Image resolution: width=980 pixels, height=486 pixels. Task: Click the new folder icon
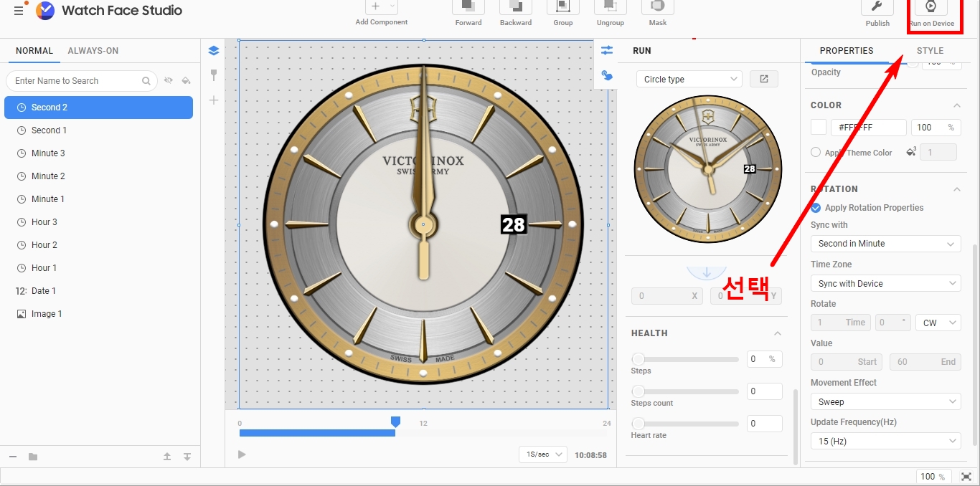pyautogui.click(x=33, y=457)
